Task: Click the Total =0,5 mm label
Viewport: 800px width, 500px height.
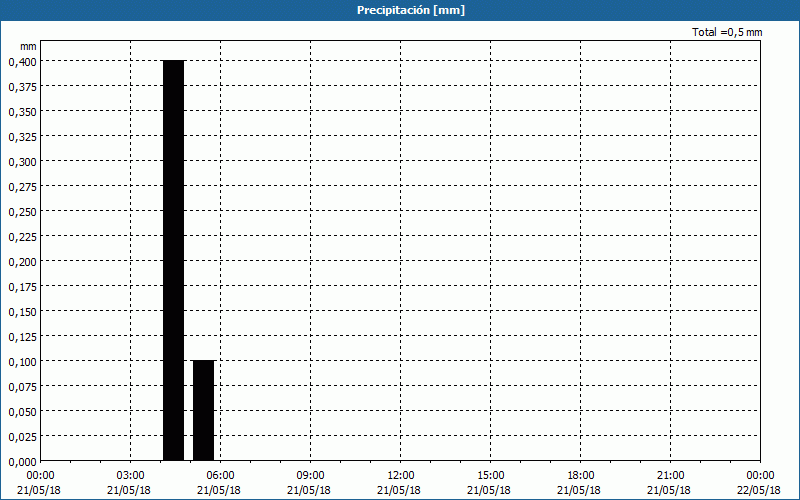Action: [727, 33]
